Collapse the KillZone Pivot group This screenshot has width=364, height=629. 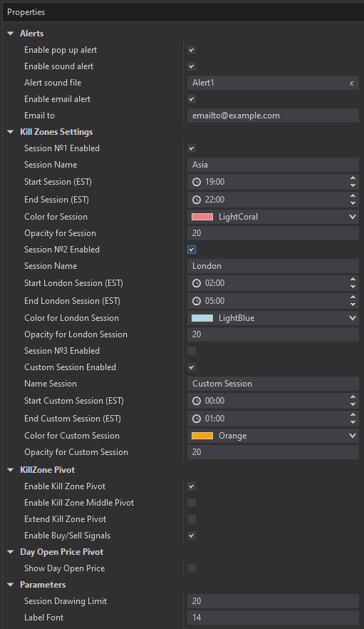click(11, 470)
